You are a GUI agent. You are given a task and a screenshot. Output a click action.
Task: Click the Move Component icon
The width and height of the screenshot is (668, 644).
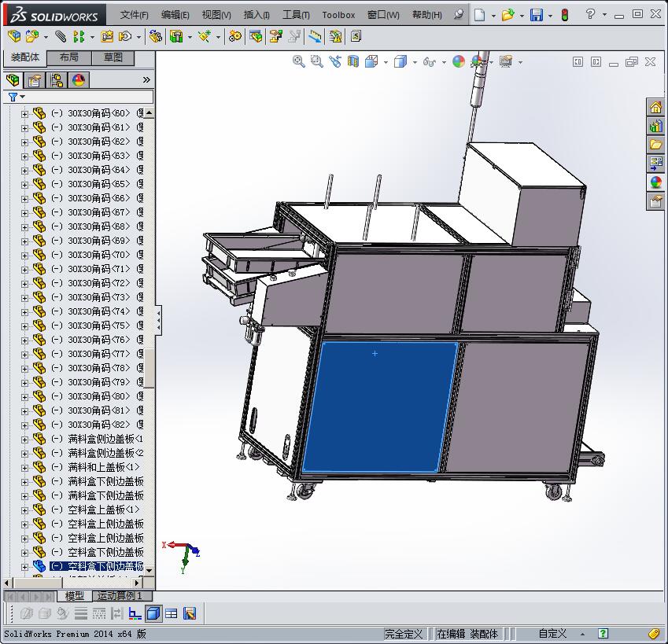tap(125, 37)
